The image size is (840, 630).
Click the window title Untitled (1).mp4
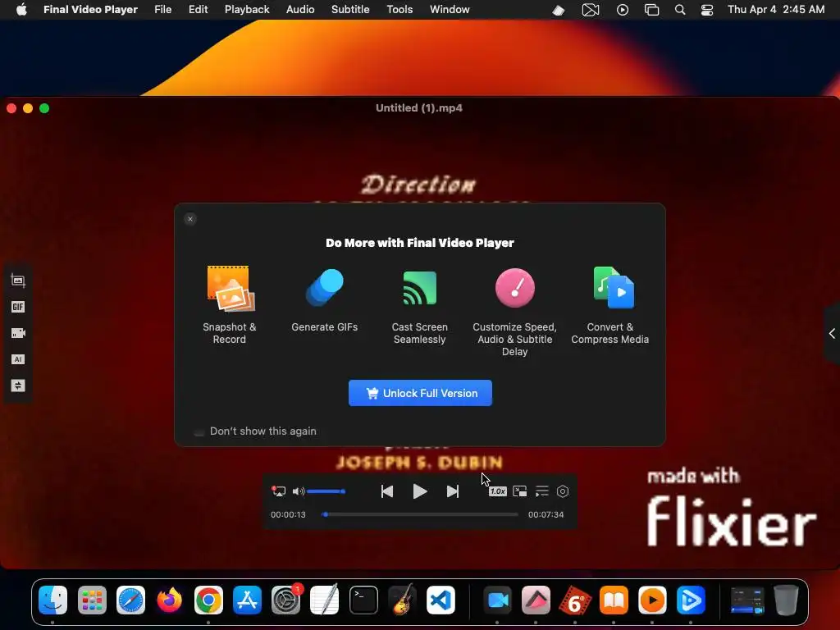coord(419,107)
